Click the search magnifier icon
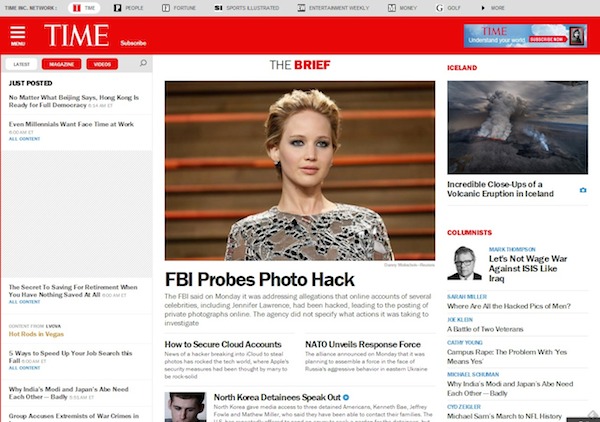The image size is (600, 422). pos(143,63)
